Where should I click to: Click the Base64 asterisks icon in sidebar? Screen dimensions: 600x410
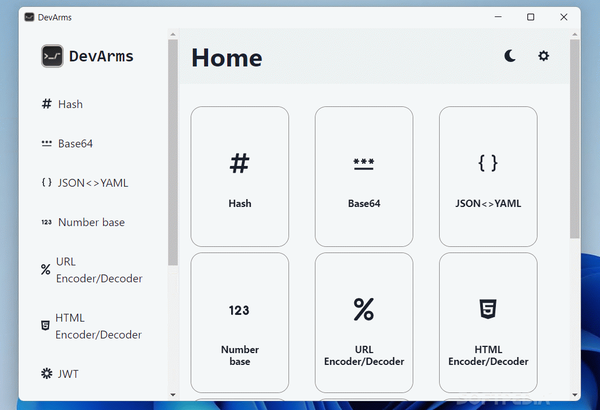pyautogui.click(x=46, y=144)
